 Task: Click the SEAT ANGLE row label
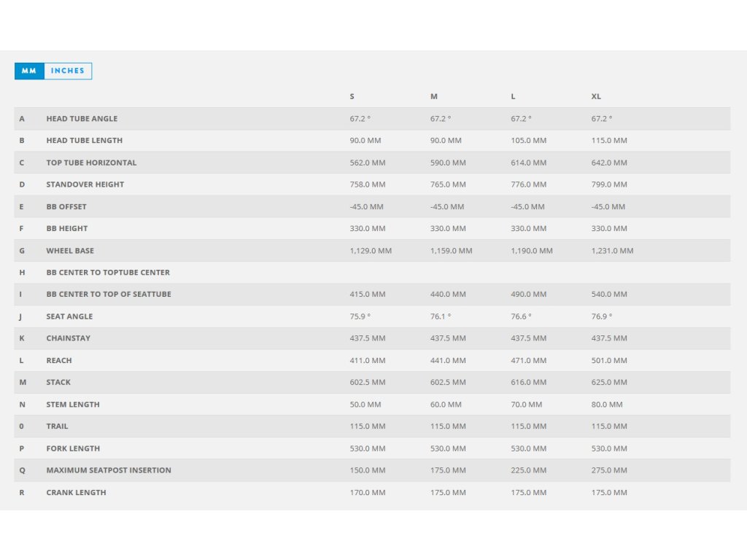(x=69, y=316)
